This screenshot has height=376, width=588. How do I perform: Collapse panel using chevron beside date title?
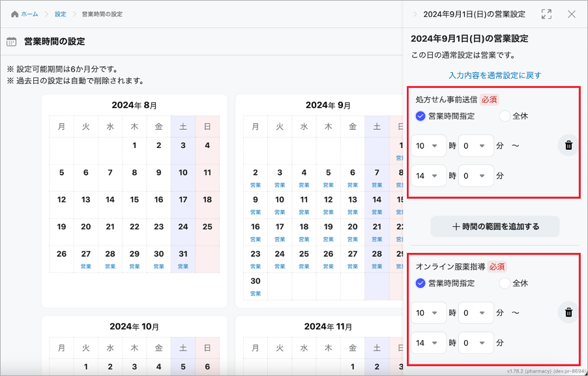(x=415, y=14)
